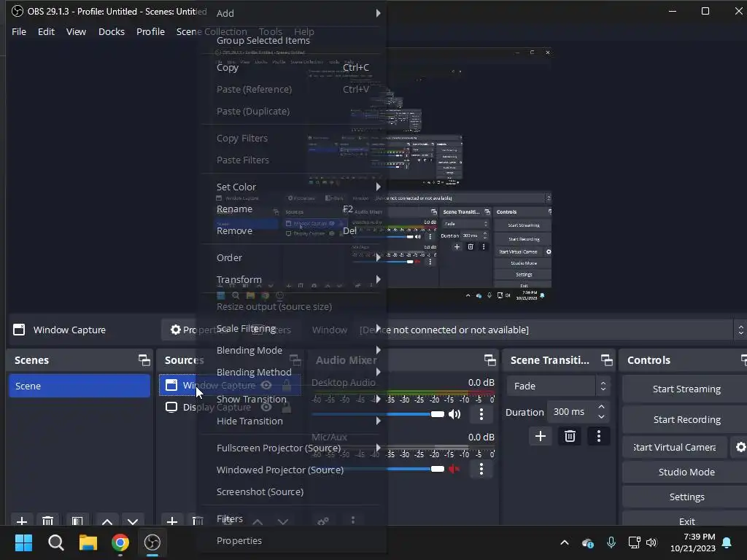747x560 pixels.
Task: Select Rename in the context menu
Action: (292, 209)
